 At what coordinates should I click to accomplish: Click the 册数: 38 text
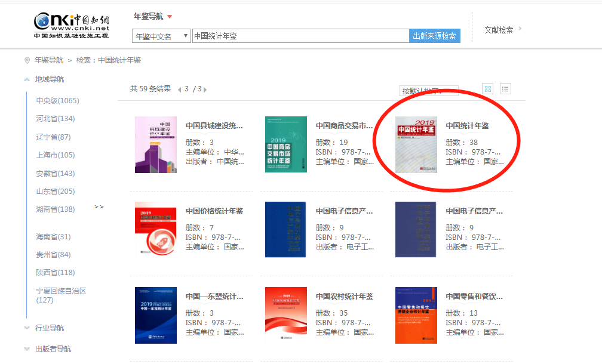(462, 142)
